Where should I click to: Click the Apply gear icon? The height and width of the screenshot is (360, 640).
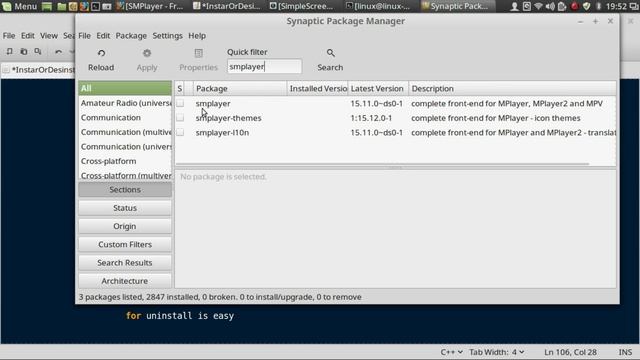pyautogui.click(x=147, y=53)
